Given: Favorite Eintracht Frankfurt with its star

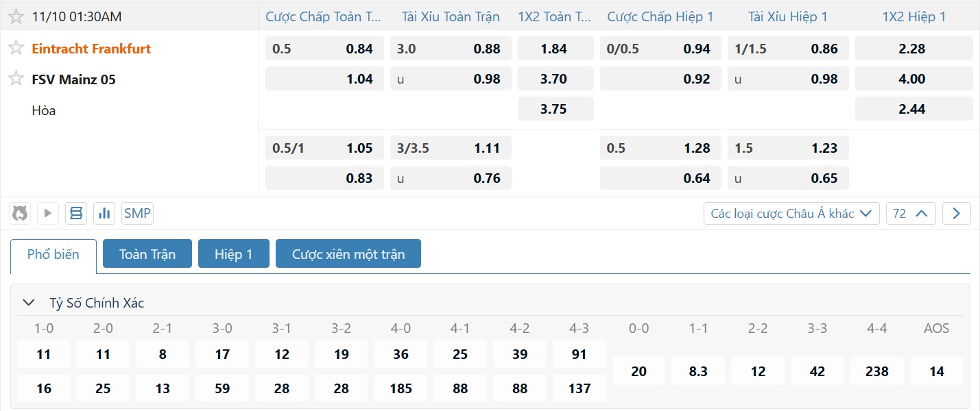Looking at the screenshot, I should 16,48.
